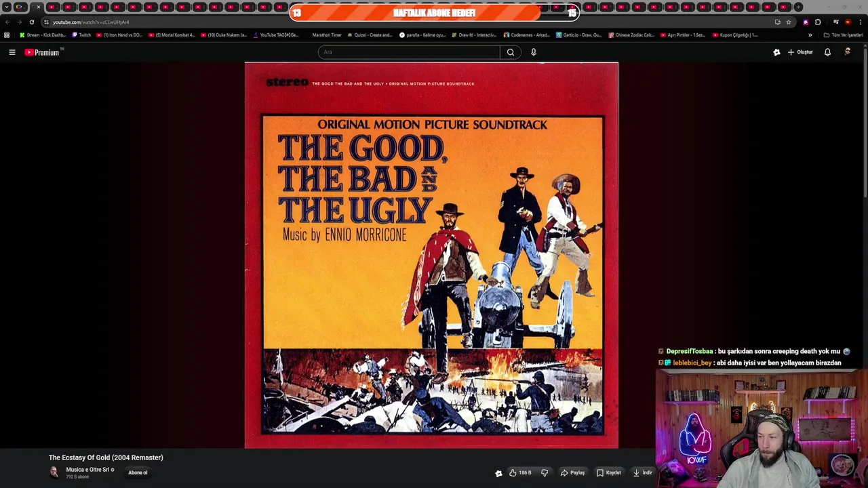
Task: Open YouTube notifications bell
Action: pyautogui.click(x=827, y=52)
